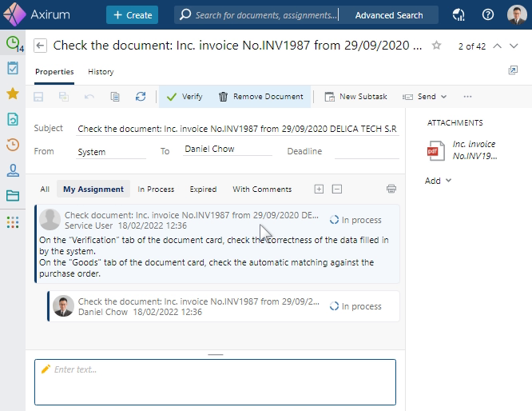Click the Undo arrow in toolbar

89,97
